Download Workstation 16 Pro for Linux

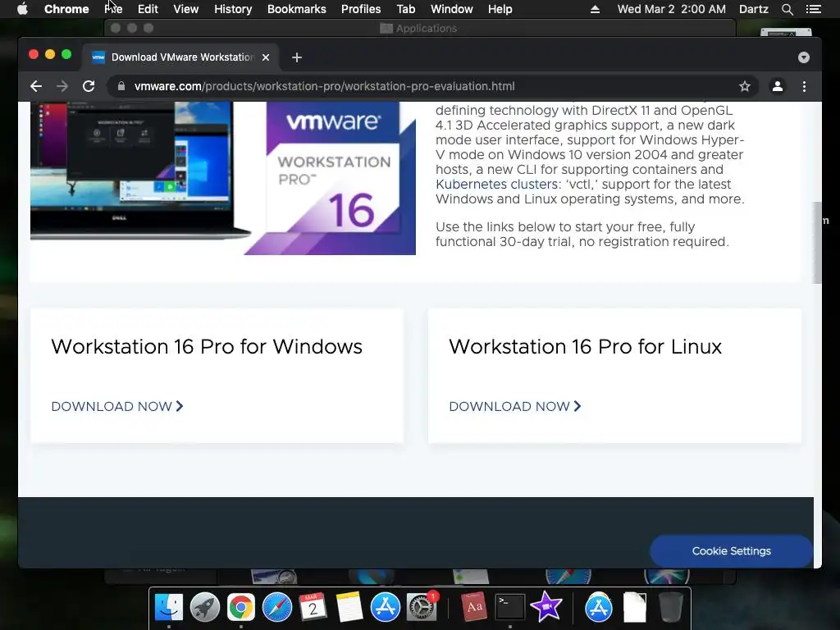click(x=515, y=407)
